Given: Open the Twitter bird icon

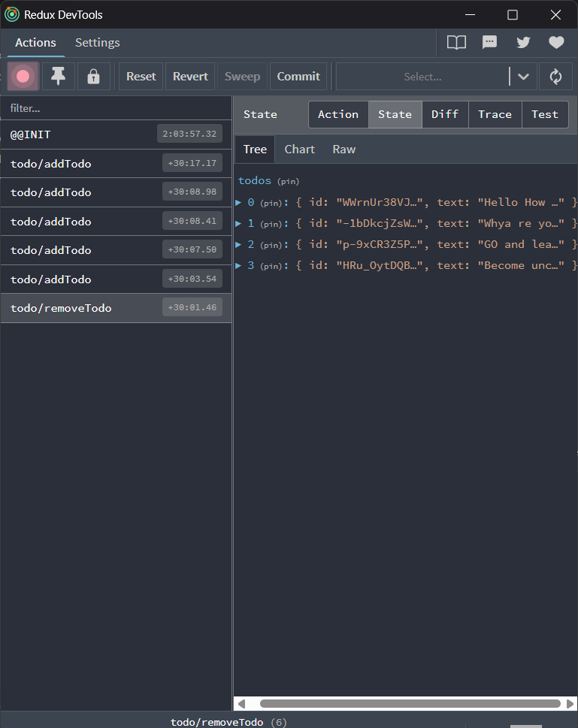Looking at the screenshot, I should coord(523,43).
